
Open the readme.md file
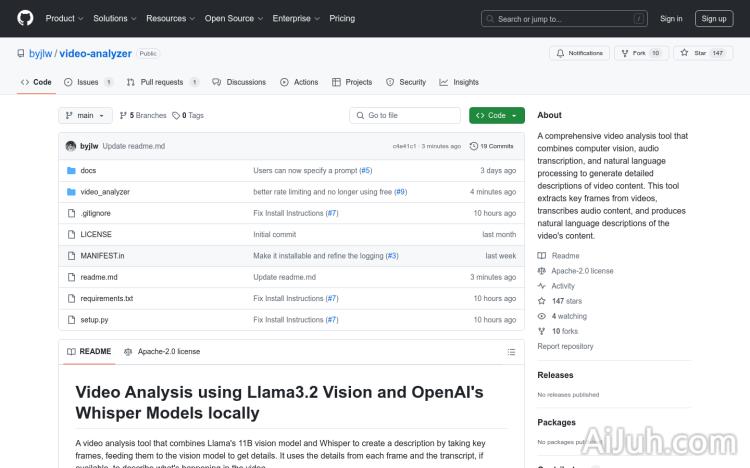coord(99,277)
